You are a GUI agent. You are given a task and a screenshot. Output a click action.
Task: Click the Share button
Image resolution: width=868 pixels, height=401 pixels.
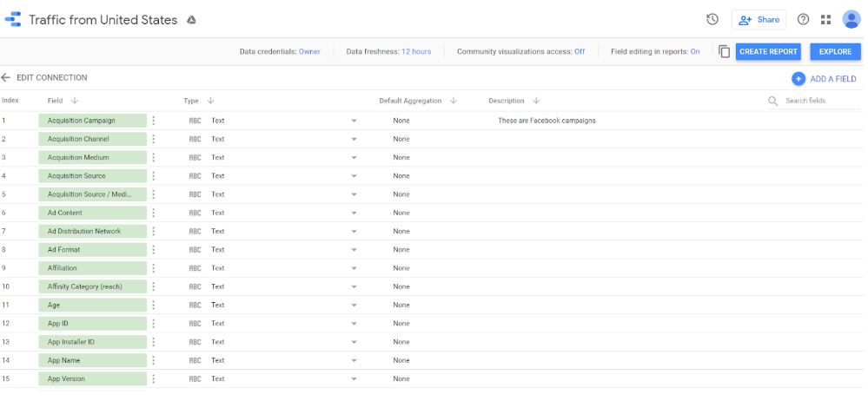[x=759, y=19]
